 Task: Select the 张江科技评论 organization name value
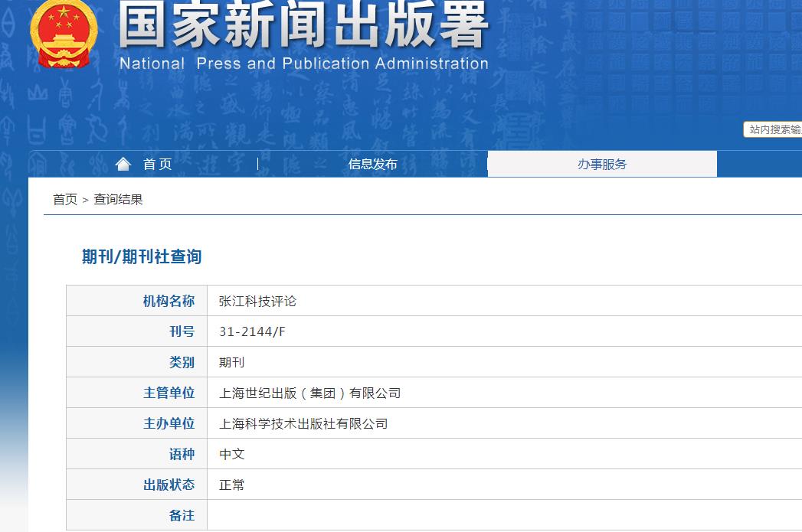pyautogui.click(x=257, y=302)
